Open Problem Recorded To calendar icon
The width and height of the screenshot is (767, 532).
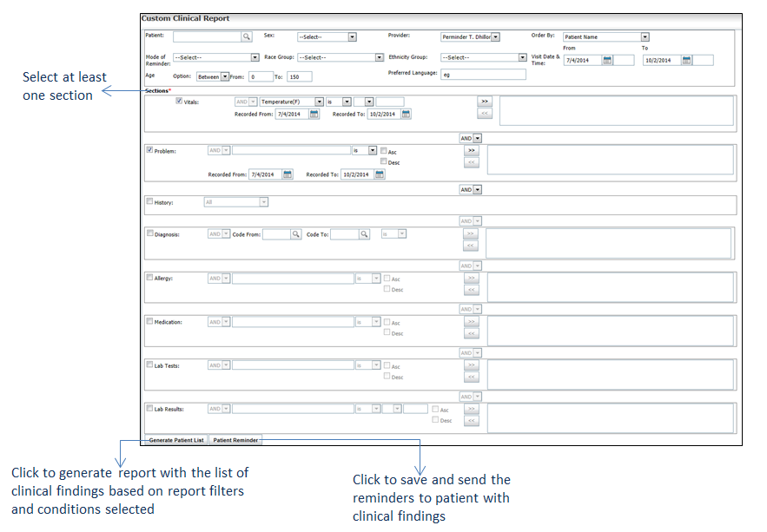[379, 174]
